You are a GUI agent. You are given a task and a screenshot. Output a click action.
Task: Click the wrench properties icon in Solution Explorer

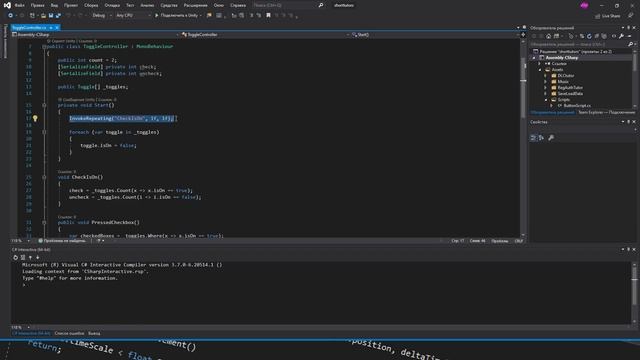click(621, 36)
